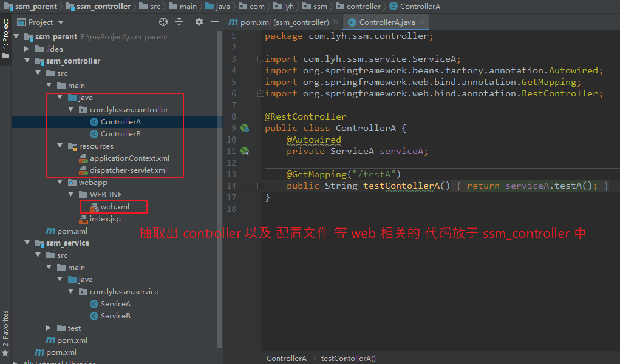Image resolution: width=620 pixels, height=364 pixels.
Task: Click ControllerA in bottom editor breadcrumb
Action: pyautogui.click(x=286, y=358)
